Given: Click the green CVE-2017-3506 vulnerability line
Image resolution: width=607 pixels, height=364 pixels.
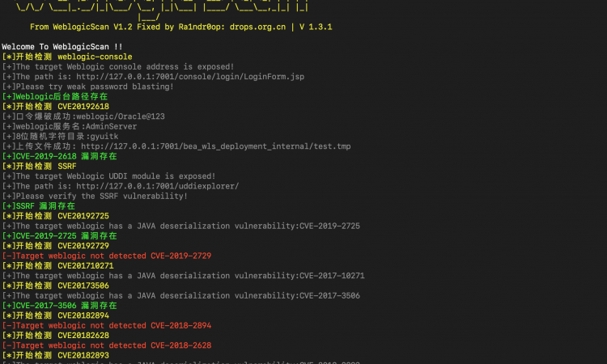Looking at the screenshot, I should [59, 306].
